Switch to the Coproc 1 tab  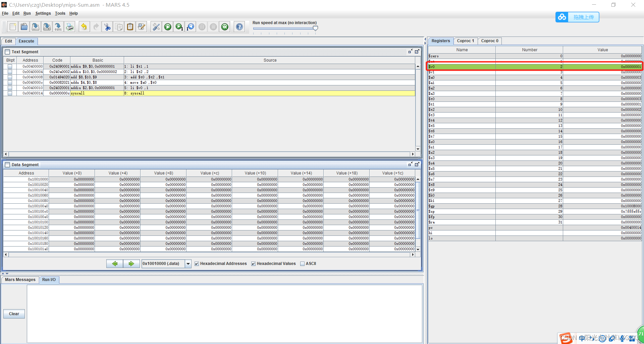point(466,41)
